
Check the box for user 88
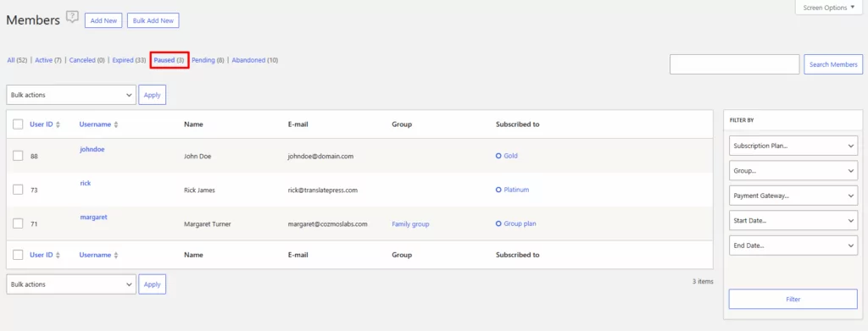coord(18,156)
